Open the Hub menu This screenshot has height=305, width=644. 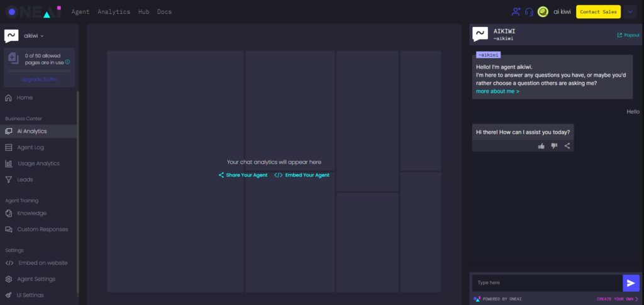[x=144, y=12]
